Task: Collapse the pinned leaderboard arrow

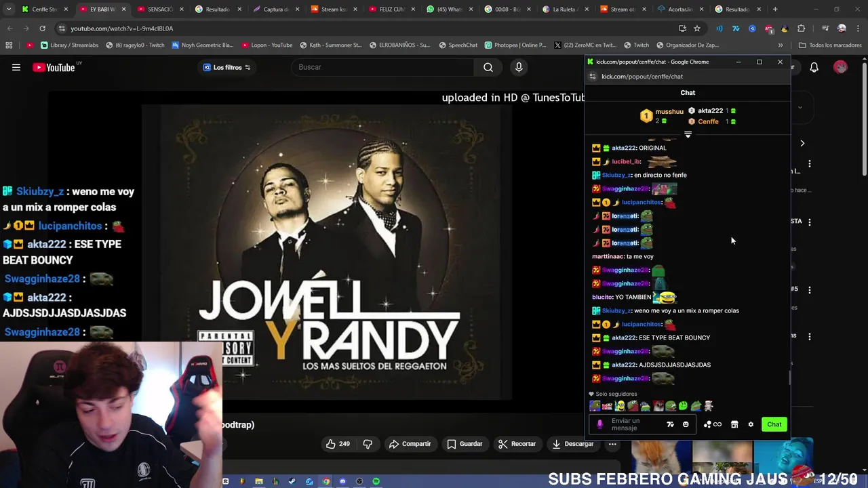Action: tap(688, 134)
